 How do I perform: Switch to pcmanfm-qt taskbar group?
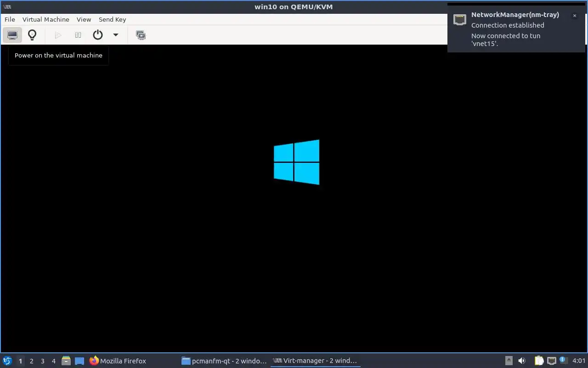pos(224,361)
